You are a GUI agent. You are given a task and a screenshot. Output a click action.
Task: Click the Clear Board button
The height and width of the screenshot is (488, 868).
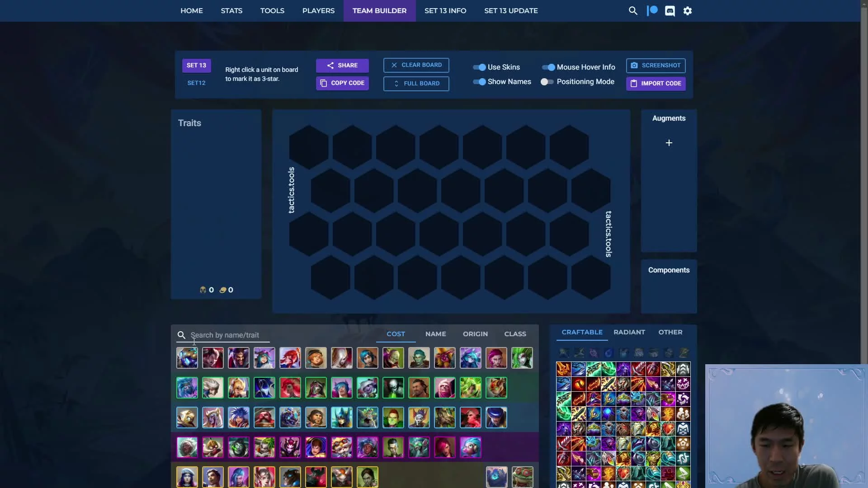(416, 65)
